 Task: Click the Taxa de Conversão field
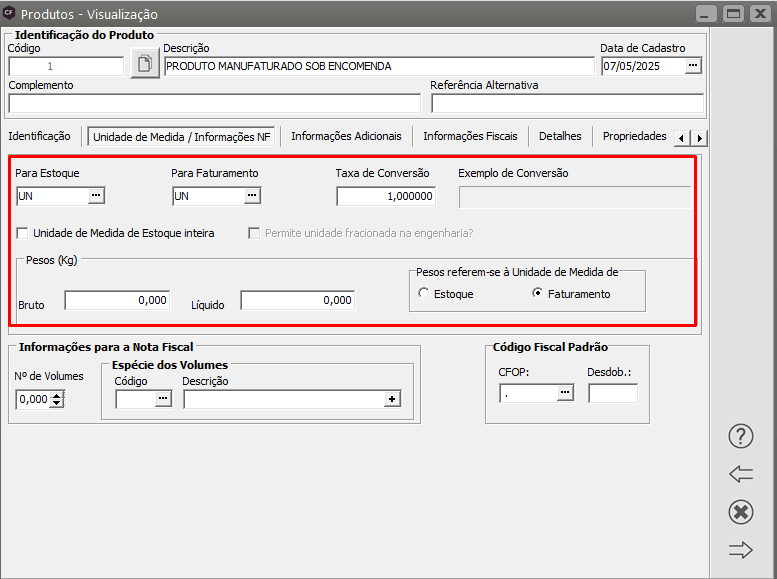[x=386, y=196]
